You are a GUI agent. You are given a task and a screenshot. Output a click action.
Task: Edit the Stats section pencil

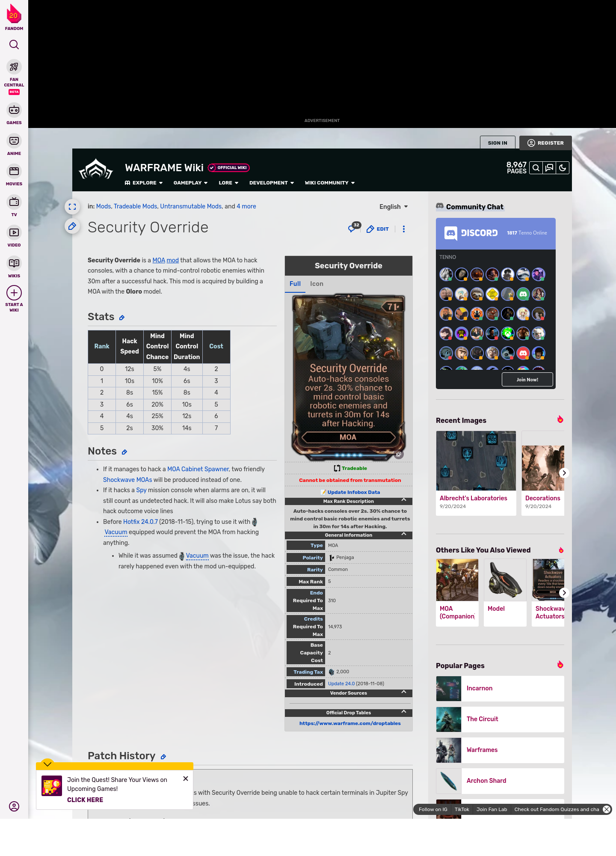pyautogui.click(x=122, y=318)
